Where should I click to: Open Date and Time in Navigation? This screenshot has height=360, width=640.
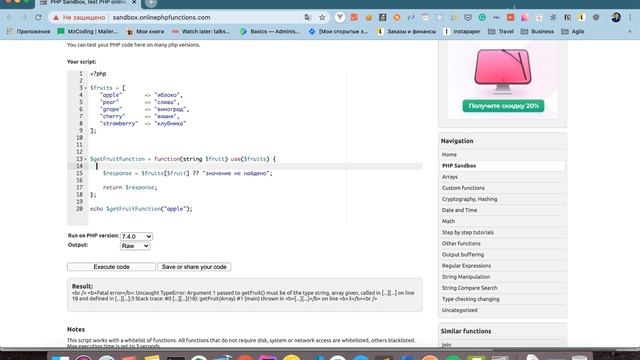coord(459,210)
